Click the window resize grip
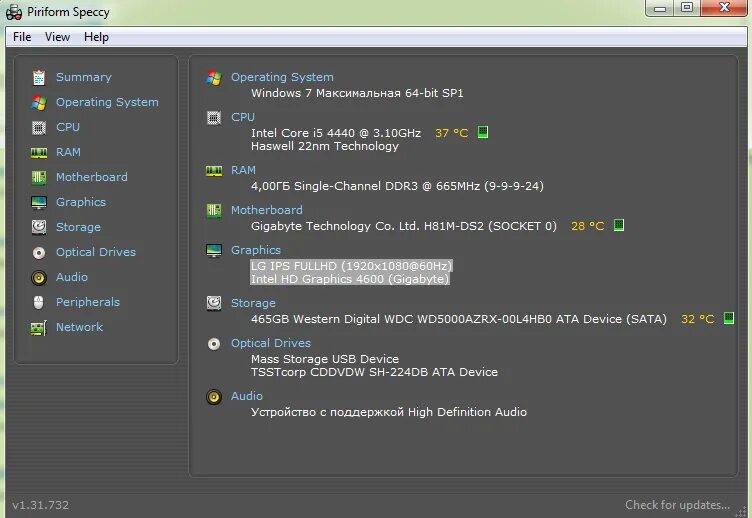The height and width of the screenshot is (518, 752). [741, 512]
